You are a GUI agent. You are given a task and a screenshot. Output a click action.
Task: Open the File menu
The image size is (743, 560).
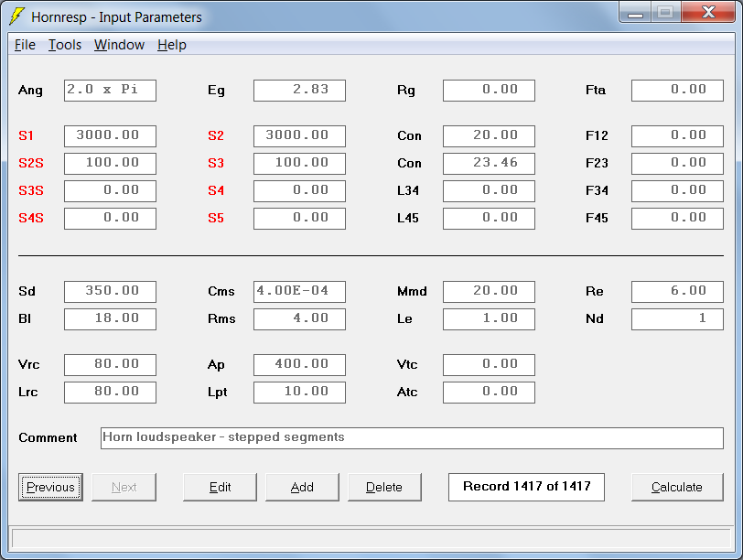coord(25,45)
